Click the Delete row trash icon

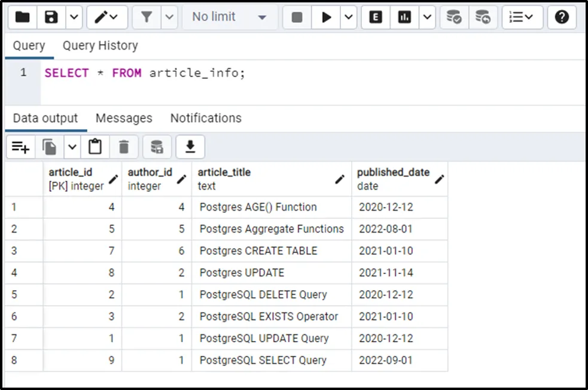(124, 147)
